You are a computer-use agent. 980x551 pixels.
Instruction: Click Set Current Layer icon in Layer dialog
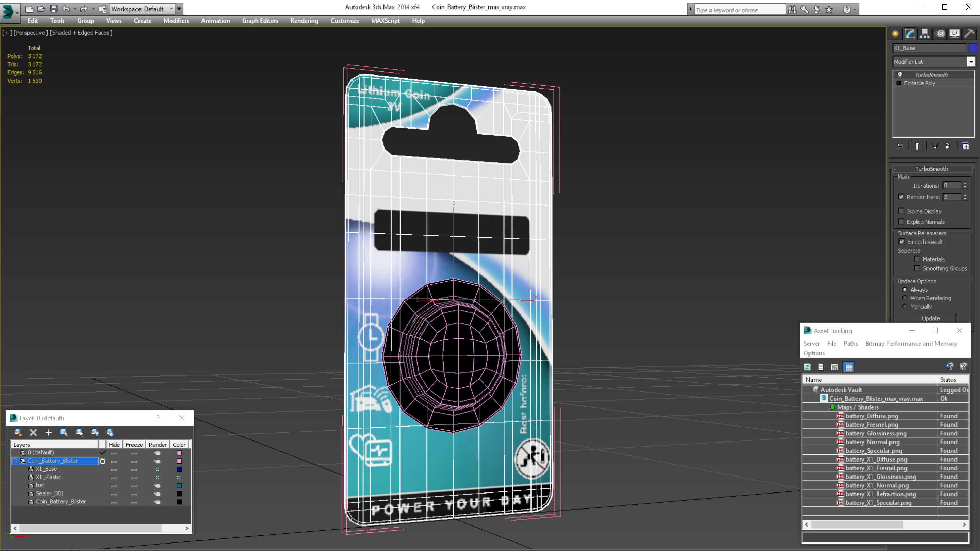tap(79, 432)
